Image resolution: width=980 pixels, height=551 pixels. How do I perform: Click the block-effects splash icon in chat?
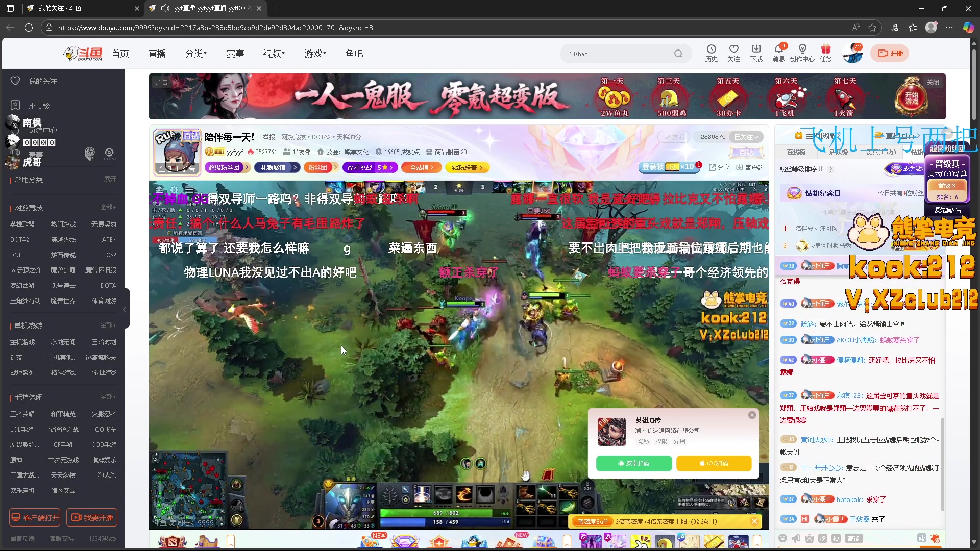point(935,538)
